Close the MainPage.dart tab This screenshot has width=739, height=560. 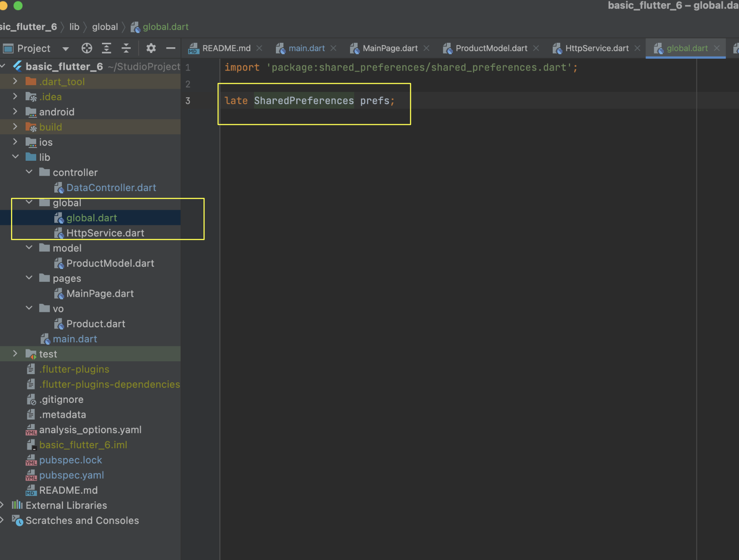[426, 48]
